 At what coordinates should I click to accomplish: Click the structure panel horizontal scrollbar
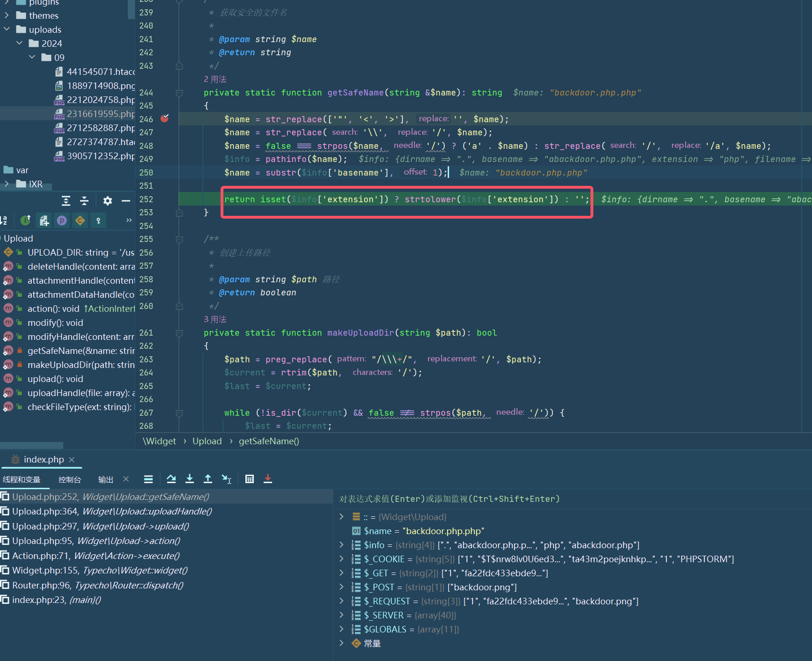31,445
